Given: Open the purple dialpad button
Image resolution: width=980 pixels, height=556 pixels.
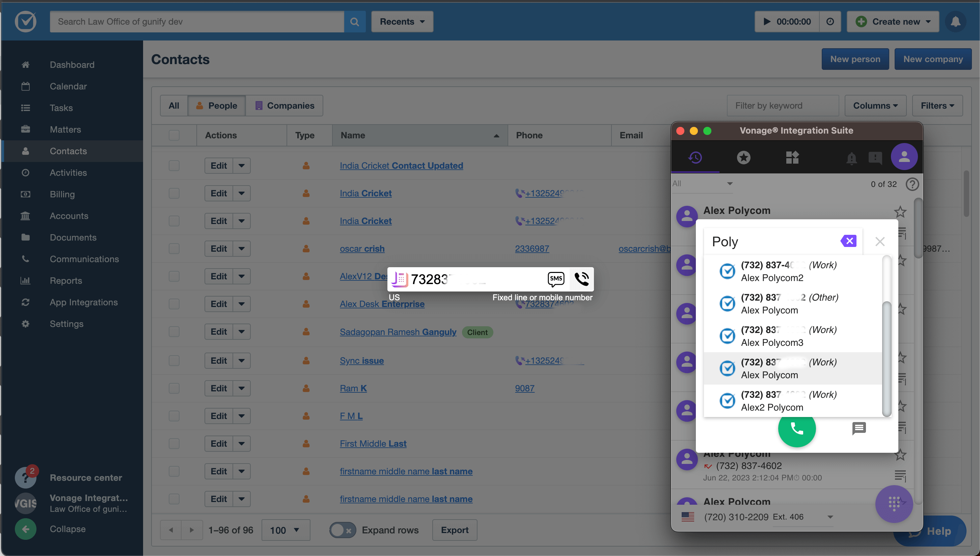Looking at the screenshot, I should click(x=894, y=503).
